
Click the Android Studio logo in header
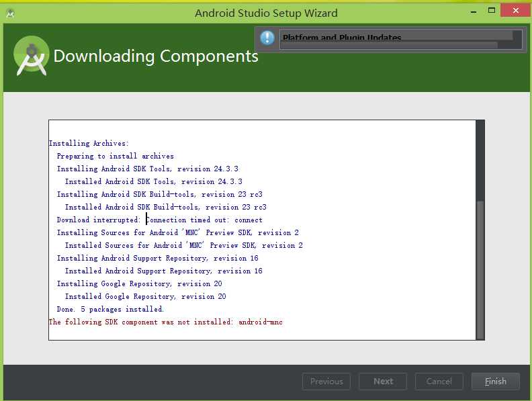31,56
